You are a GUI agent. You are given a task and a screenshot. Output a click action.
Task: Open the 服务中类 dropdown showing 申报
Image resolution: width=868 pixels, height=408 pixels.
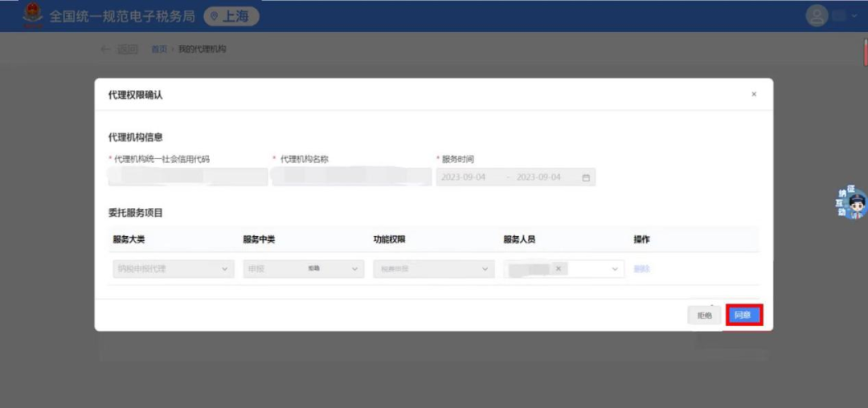303,269
